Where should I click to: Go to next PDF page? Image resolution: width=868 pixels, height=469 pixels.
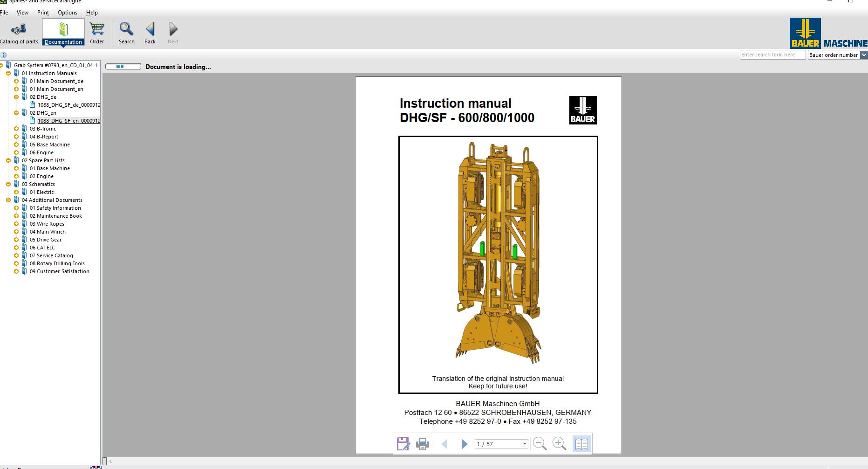click(x=464, y=444)
